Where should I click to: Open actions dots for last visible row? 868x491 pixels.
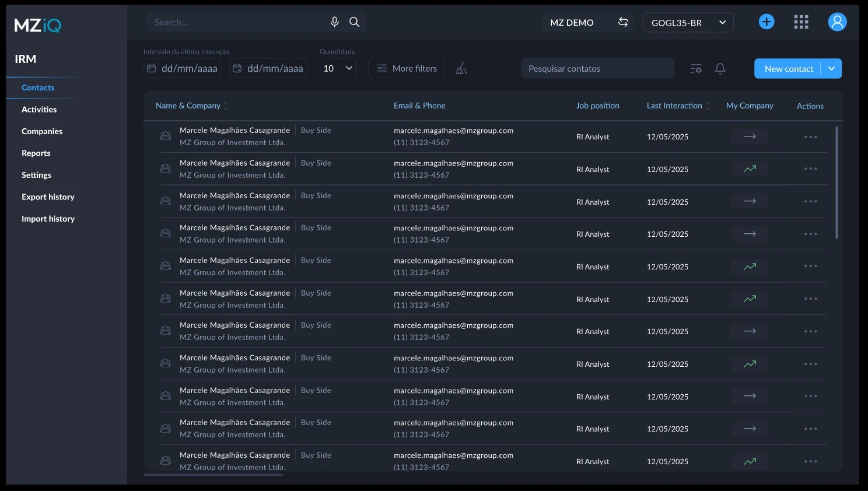click(811, 461)
